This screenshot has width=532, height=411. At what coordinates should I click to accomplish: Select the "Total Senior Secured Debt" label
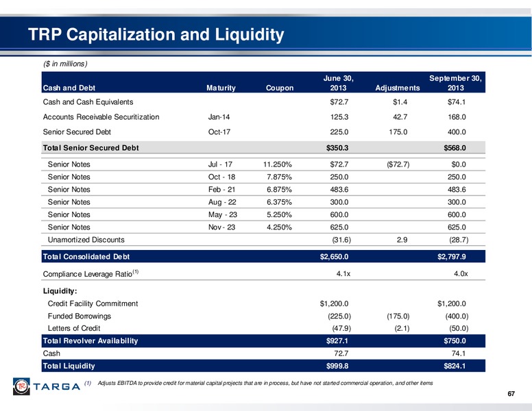(x=90, y=148)
